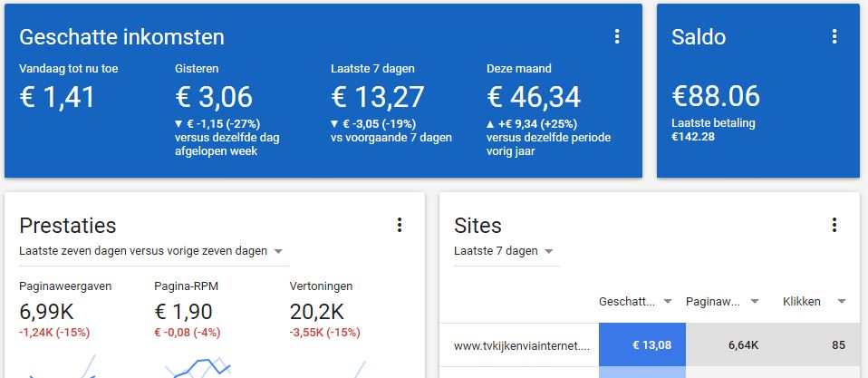The image size is (868, 378).
Task: Click the Laatste betaling €142.28 text
Action: [713, 130]
